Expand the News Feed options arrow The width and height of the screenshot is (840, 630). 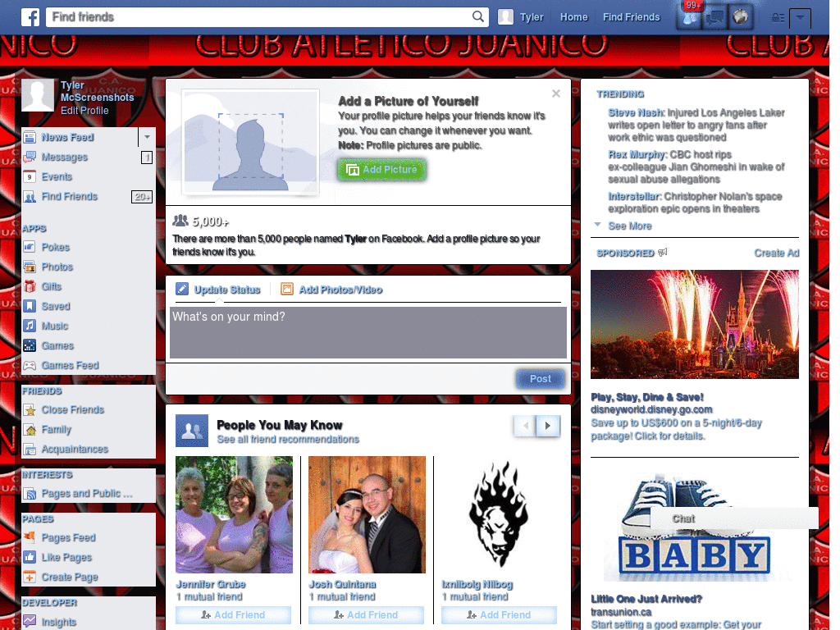click(147, 137)
